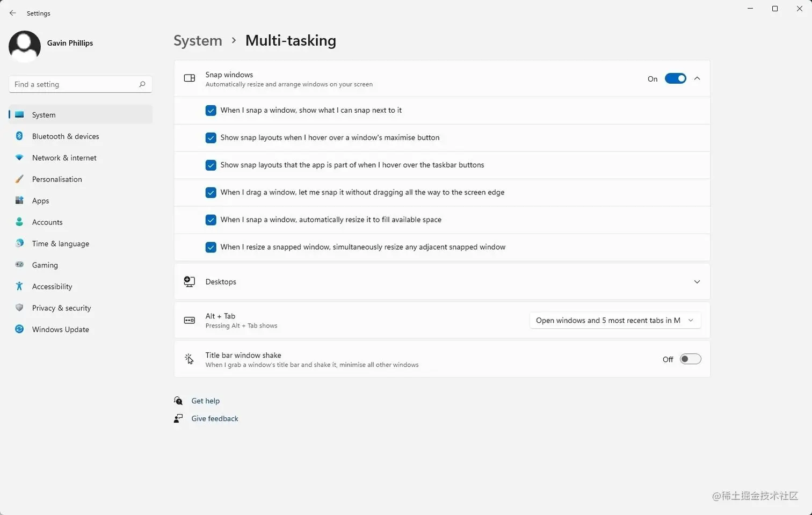This screenshot has width=812, height=515.
Task: Click the Privacy & security shield icon
Action: 19,308
